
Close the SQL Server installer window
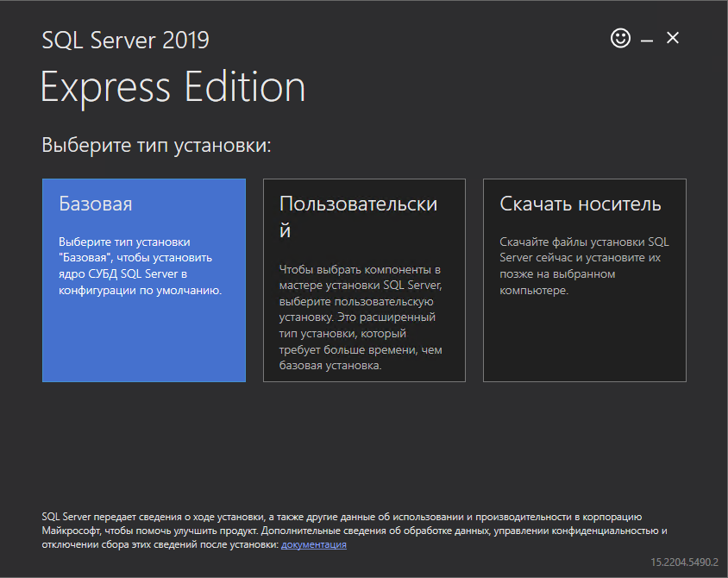click(x=673, y=38)
